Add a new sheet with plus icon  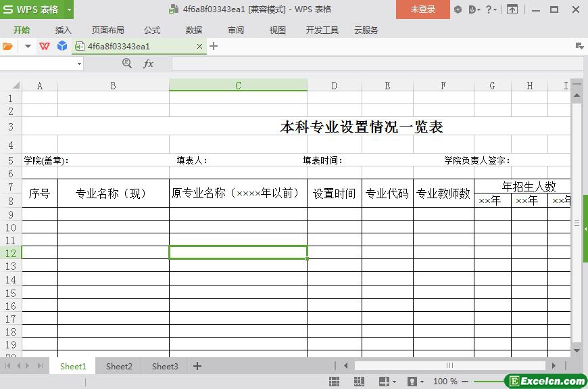(197, 366)
